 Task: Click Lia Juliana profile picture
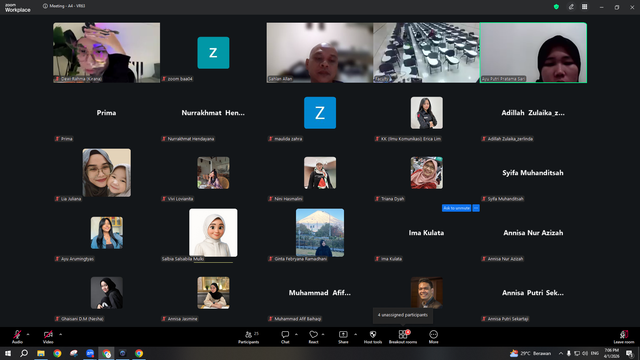click(107, 173)
